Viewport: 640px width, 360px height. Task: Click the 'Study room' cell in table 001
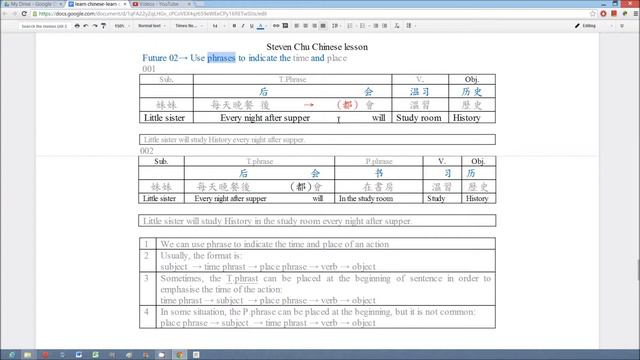pos(420,118)
